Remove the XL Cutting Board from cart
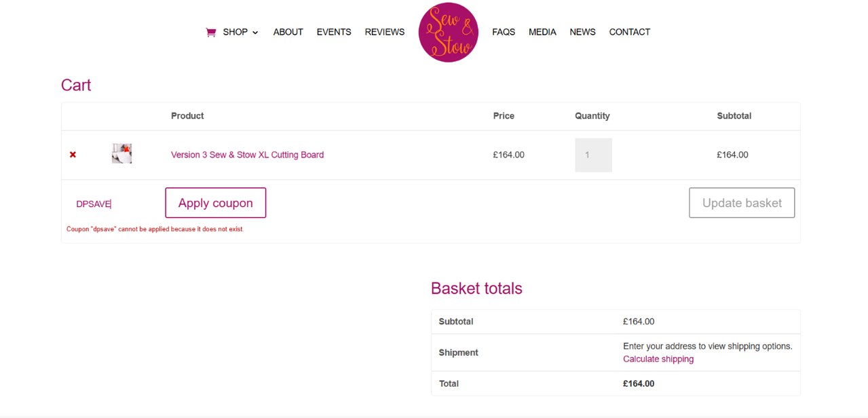This screenshot has height=418, width=868. click(x=73, y=155)
